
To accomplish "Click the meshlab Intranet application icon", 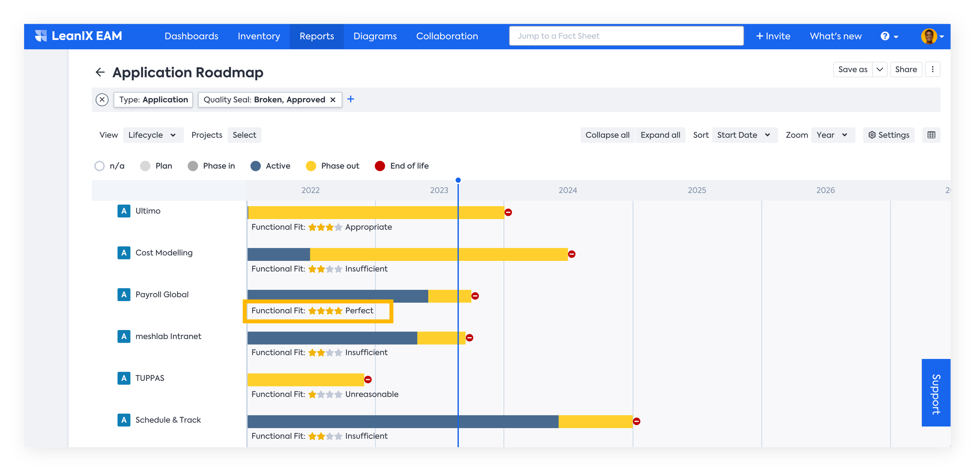I will pos(124,336).
